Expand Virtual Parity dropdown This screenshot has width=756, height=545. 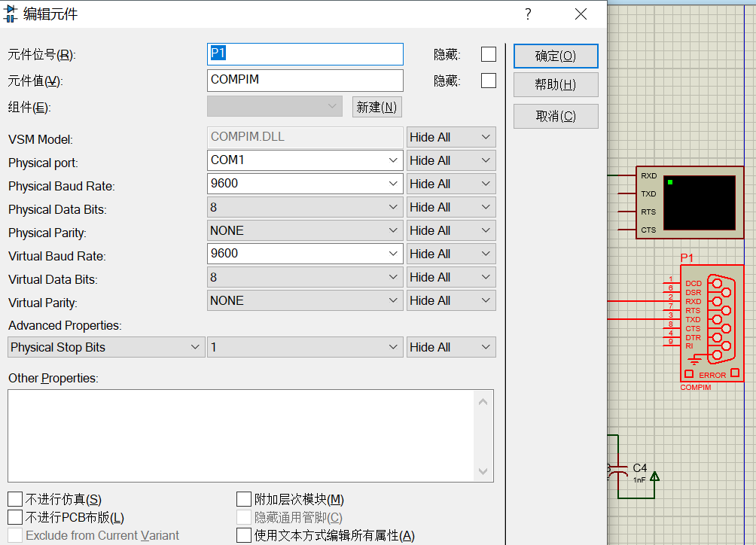(305, 300)
